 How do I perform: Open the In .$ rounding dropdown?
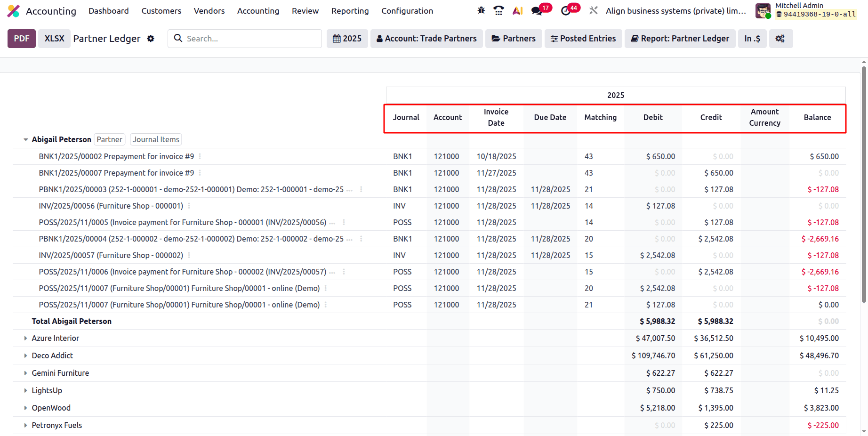(752, 39)
